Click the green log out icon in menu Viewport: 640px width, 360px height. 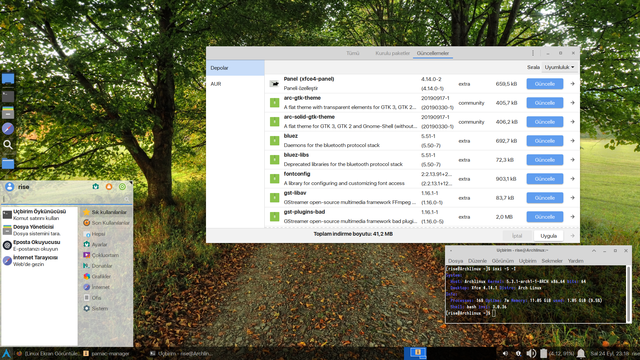pyautogui.click(x=122, y=187)
